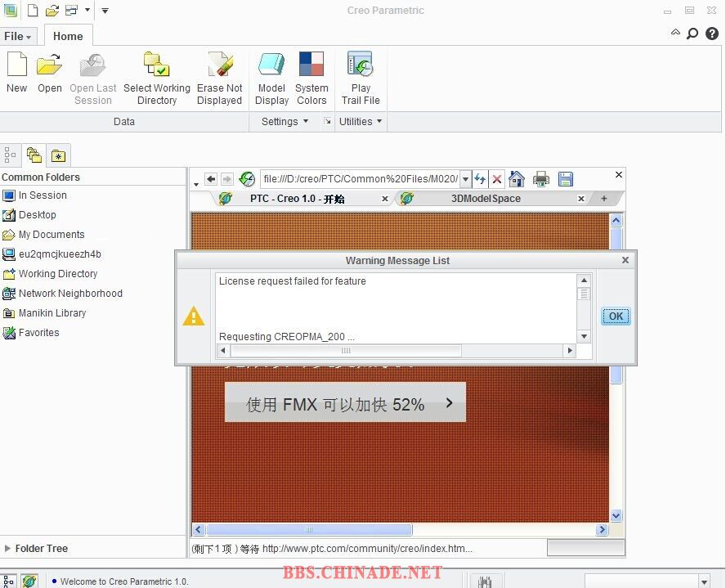Viewport: 726px width, 588px height.
Task: Click quick access windows icon
Action: click(x=72, y=10)
